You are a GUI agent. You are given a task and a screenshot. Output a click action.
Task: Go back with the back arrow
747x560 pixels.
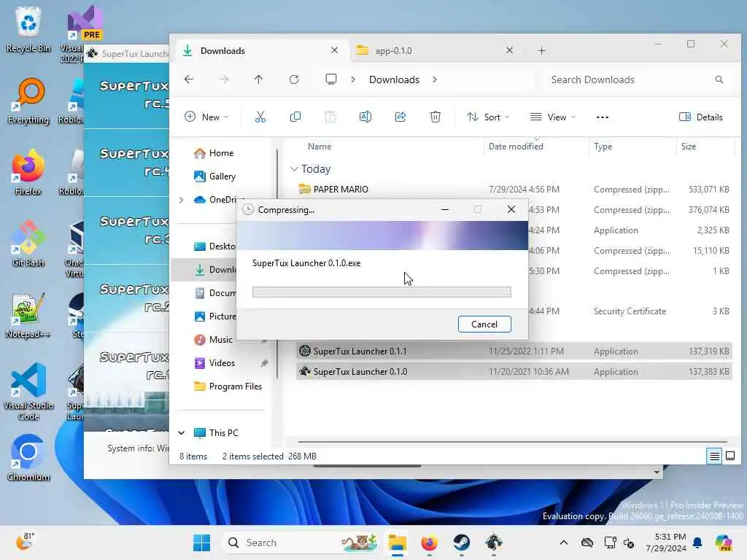(189, 79)
